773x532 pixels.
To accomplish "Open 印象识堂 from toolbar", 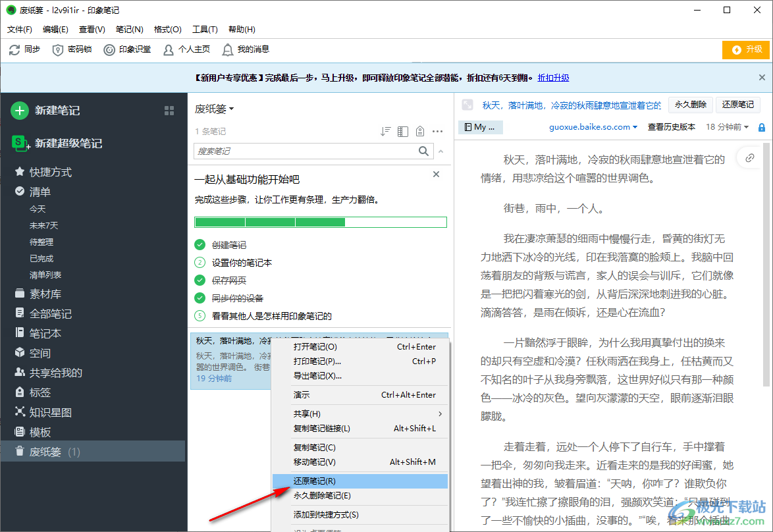I will pyautogui.click(x=127, y=49).
